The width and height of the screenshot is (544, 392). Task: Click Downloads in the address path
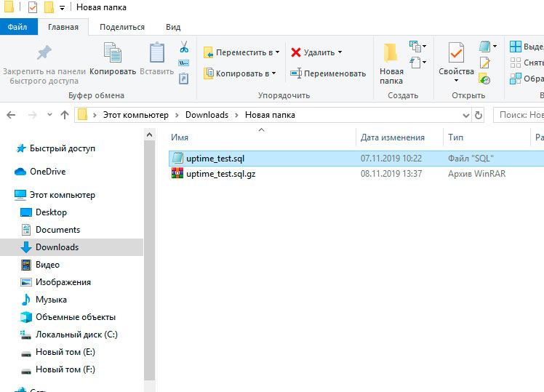[x=207, y=115]
